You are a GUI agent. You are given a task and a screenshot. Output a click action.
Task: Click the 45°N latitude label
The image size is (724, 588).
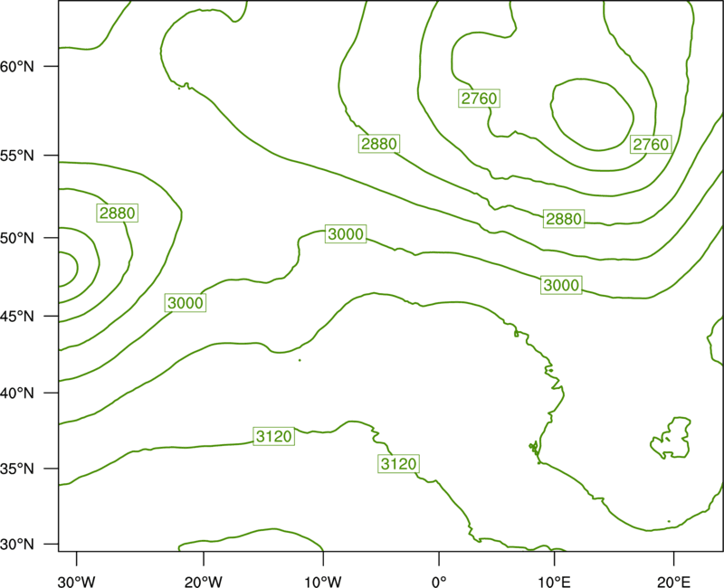tap(17, 316)
